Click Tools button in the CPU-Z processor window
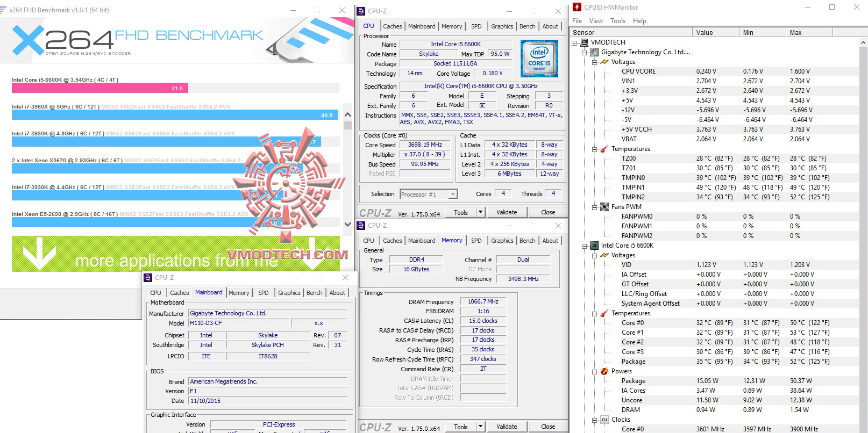Viewport: 868px width, 433px height. click(461, 212)
